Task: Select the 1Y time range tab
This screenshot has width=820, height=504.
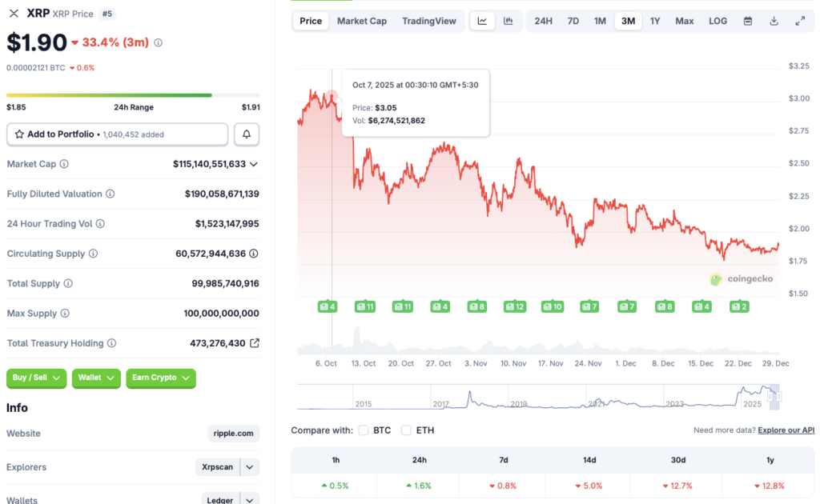Action: pos(655,21)
